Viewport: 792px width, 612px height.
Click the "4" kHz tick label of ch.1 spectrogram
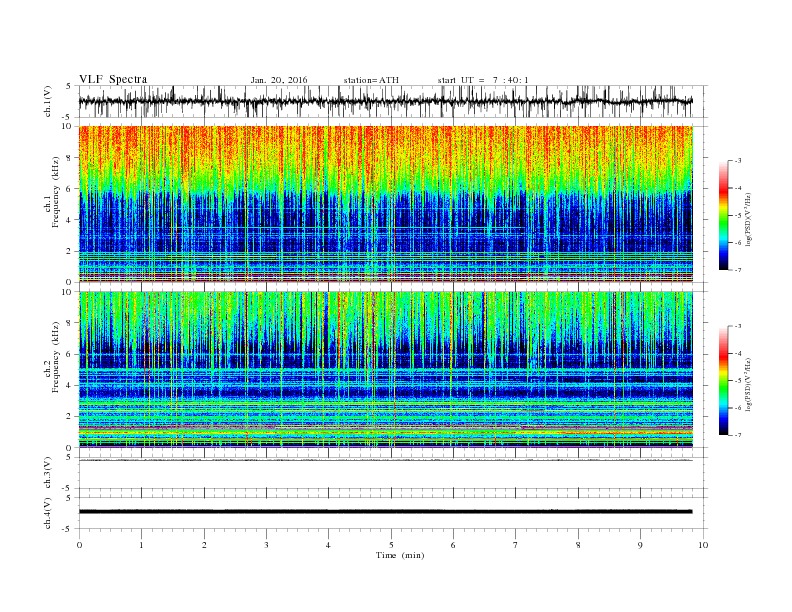(70, 220)
